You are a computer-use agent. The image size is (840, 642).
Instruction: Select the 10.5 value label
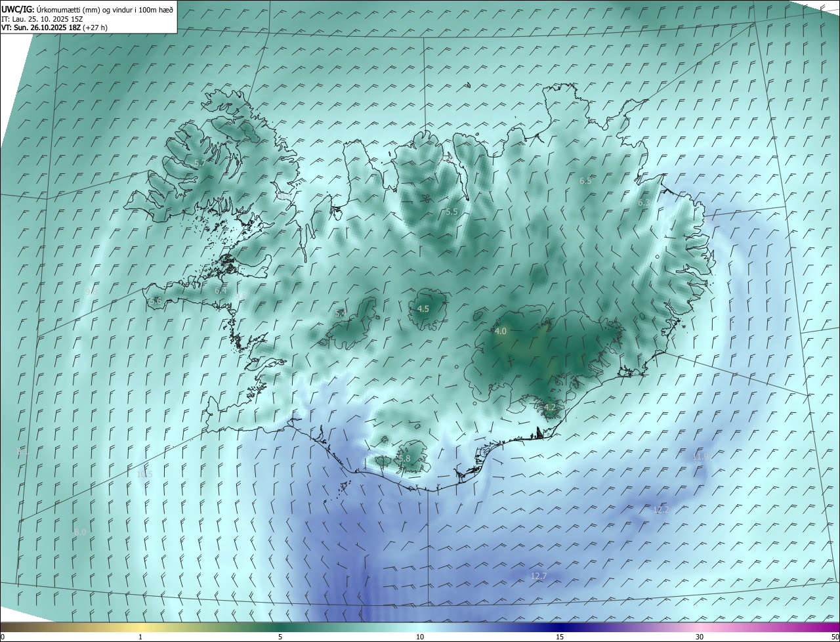point(144,474)
